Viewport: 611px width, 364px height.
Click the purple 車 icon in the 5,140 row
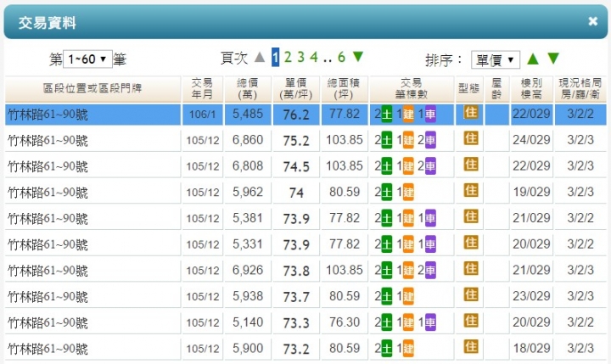(430, 322)
